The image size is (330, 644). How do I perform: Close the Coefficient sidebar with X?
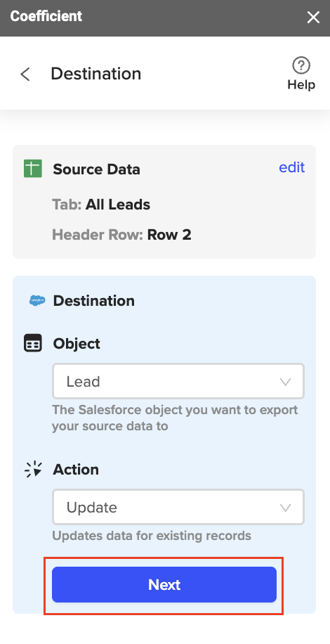pos(314,18)
